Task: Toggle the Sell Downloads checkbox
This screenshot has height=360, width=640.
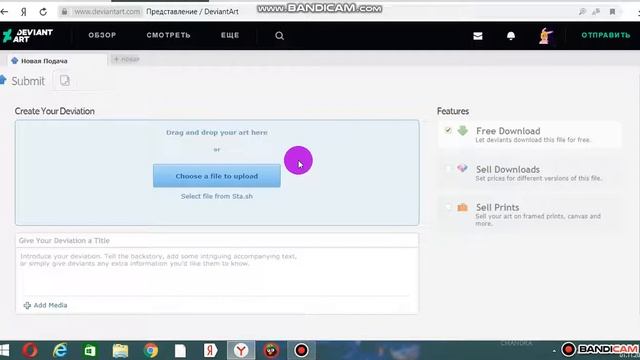Action: (x=448, y=168)
